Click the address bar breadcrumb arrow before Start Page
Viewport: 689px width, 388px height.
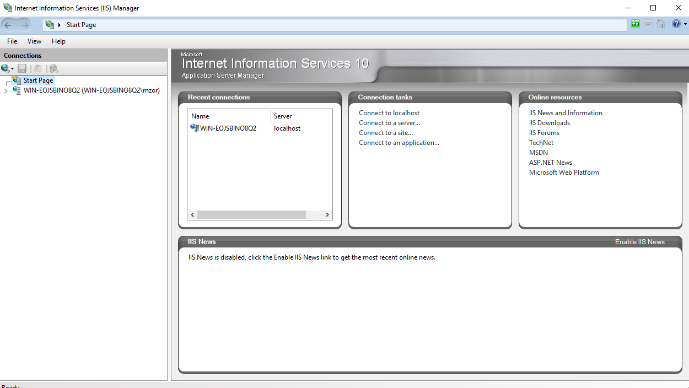click(x=59, y=25)
